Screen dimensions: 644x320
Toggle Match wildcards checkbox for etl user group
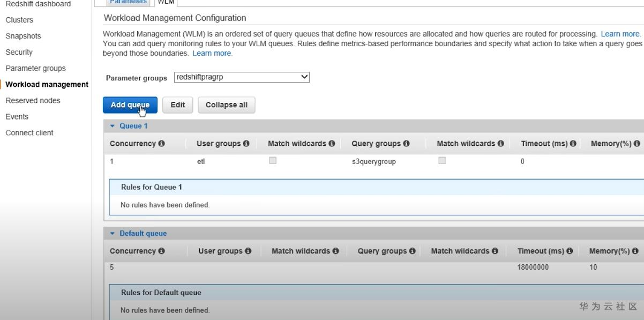(x=273, y=160)
